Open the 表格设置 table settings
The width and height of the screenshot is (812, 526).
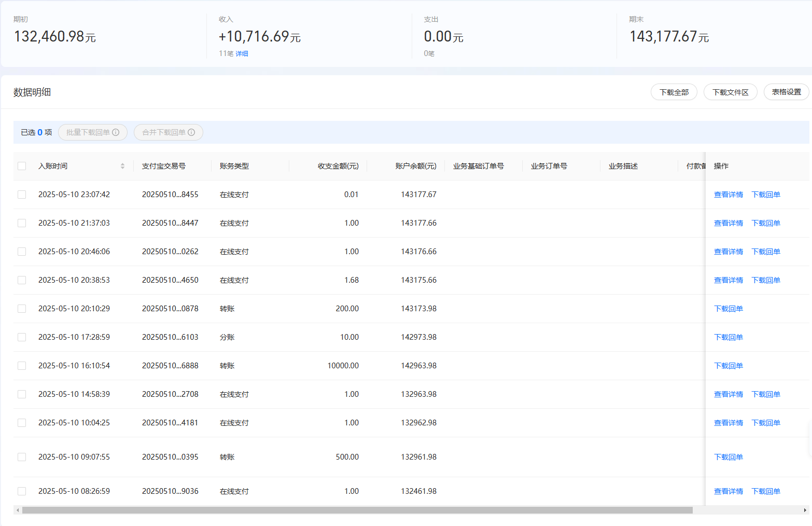[x=786, y=92]
